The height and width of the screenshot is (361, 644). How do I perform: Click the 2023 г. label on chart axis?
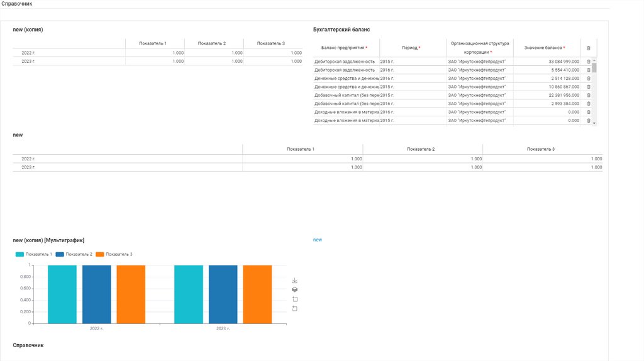click(x=223, y=328)
